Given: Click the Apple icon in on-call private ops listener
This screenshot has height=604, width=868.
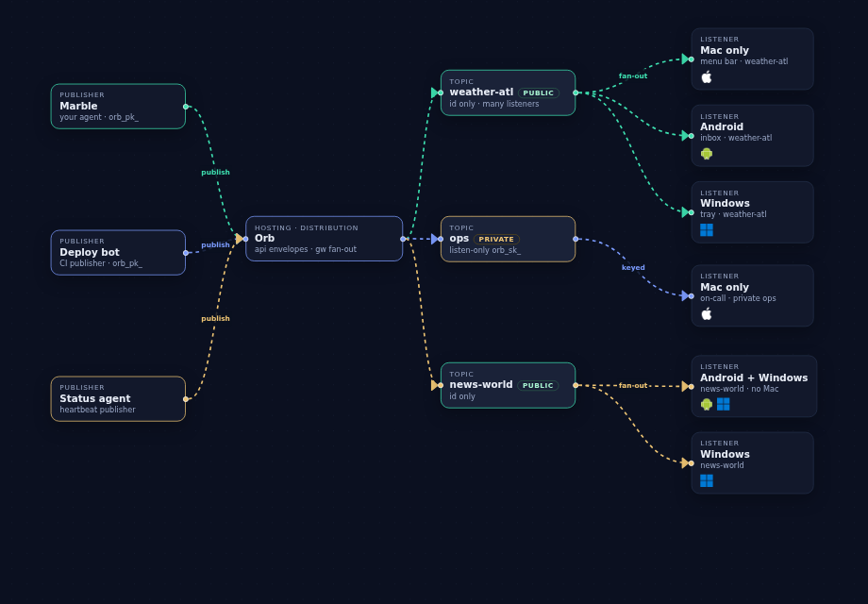Looking at the screenshot, I should (x=707, y=314).
